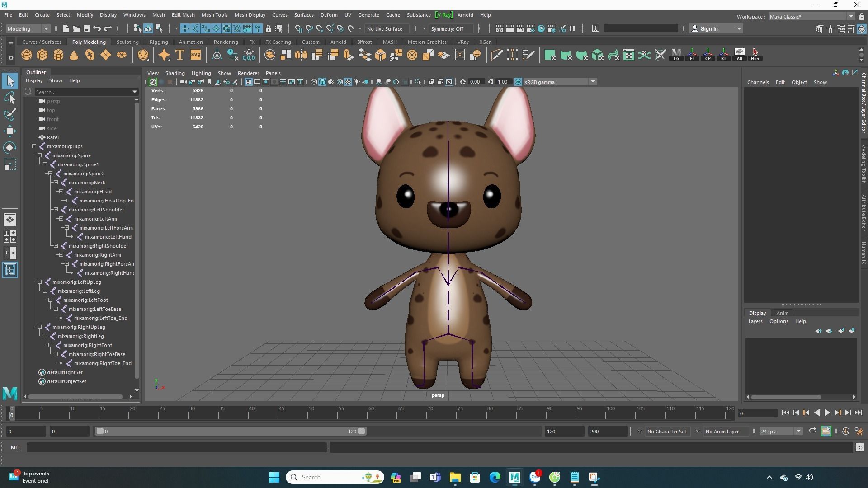Open Microsoft Edge from the taskbar
This screenshot has width=868, height=488.
(495, 477)
